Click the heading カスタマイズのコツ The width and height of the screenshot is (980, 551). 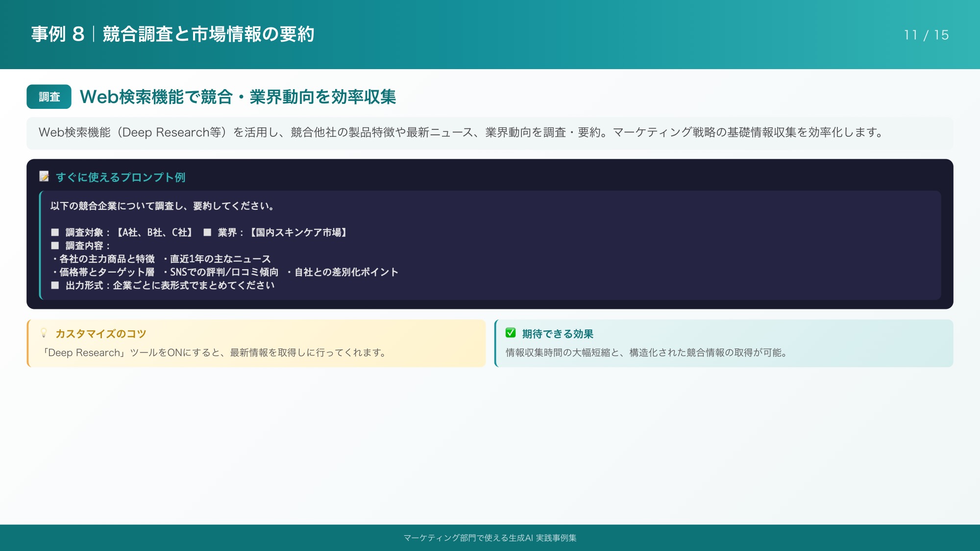(x=101, y=334)
